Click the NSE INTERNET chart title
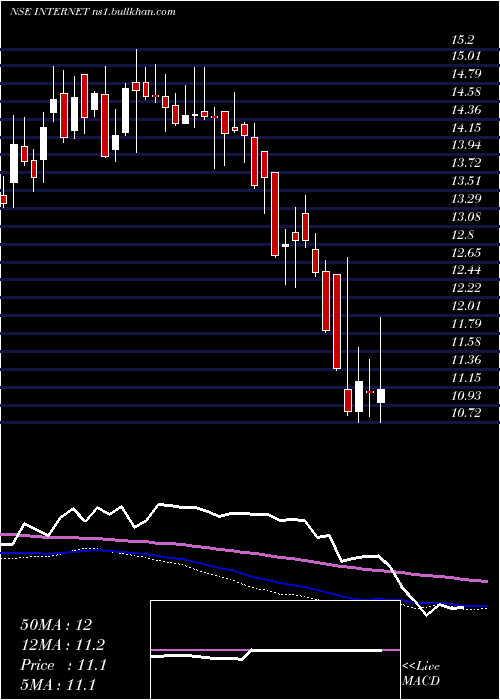500x700 pixels. coord(49,12)
